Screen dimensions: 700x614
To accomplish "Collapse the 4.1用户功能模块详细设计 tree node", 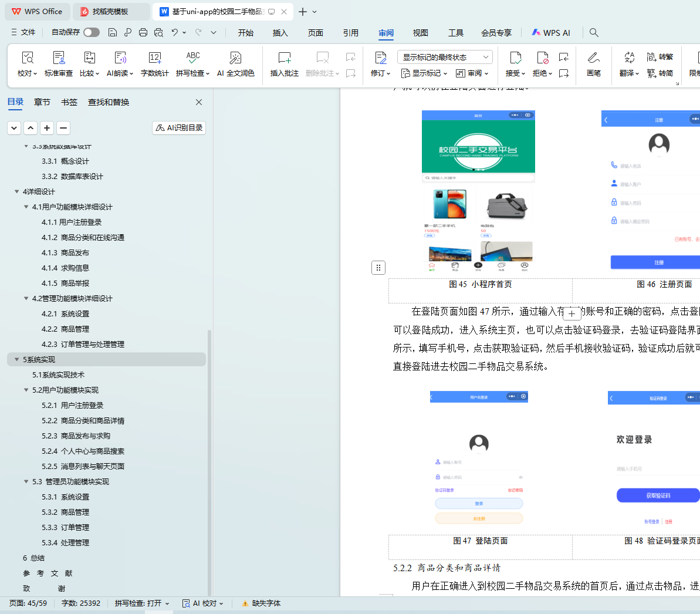I will pyautogui.click(x=26, y=207).
